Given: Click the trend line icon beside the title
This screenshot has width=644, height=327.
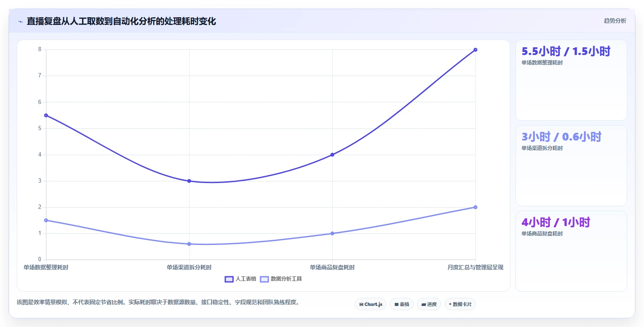Looking at the screenshot, I should pyautogui.click(x=20, y=21).
